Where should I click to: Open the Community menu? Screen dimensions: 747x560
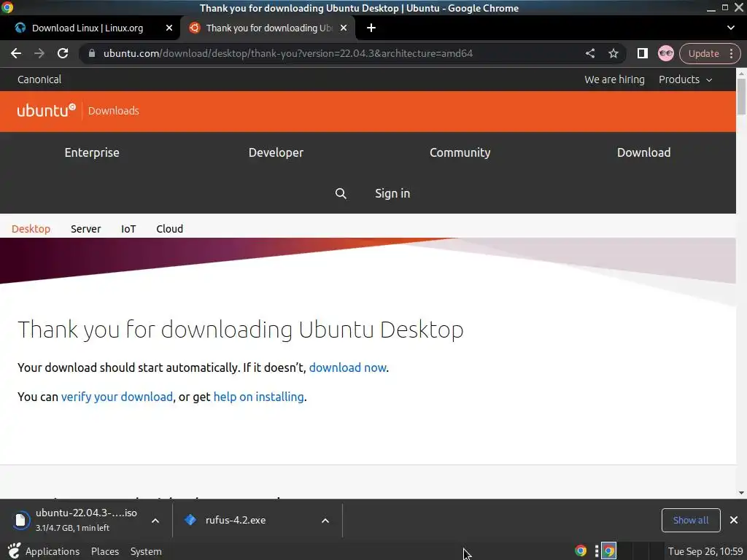(x=460, y=152)
